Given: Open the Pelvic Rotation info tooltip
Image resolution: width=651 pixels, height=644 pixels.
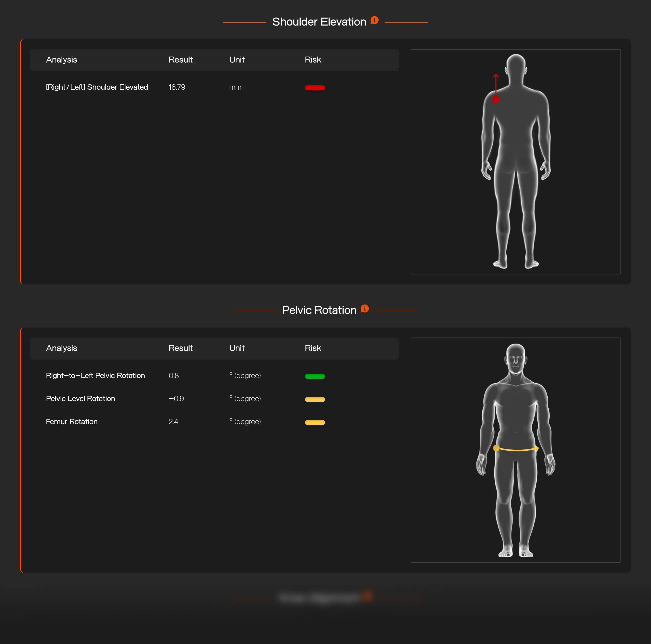Looking at the screenshot, I should click(364, 309).
